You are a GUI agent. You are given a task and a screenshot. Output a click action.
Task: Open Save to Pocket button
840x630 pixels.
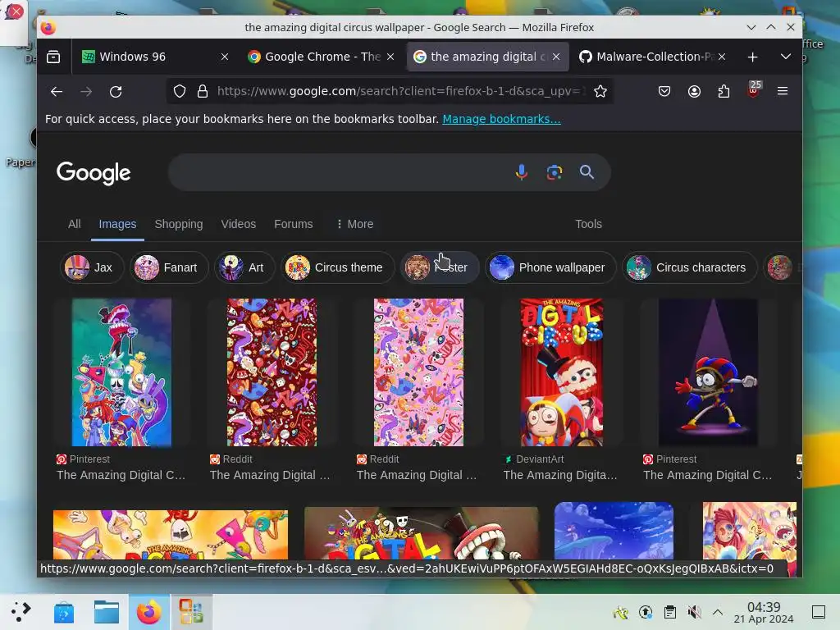point(664,92)
